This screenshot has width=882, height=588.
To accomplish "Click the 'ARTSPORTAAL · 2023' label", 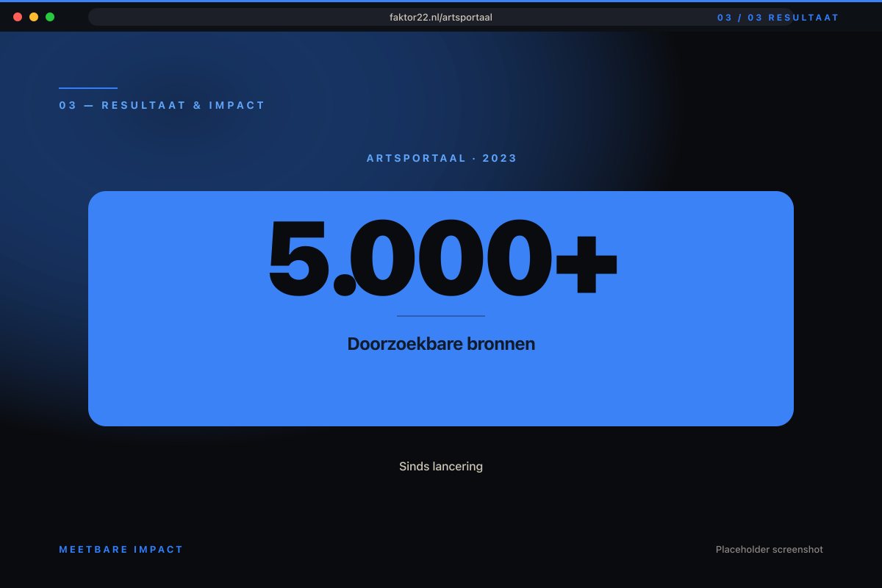I will 442,158.
